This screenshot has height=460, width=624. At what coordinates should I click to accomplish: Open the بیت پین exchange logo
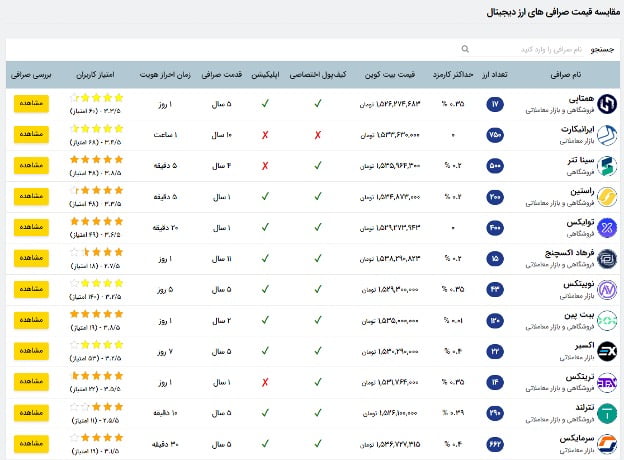(607, 321)
